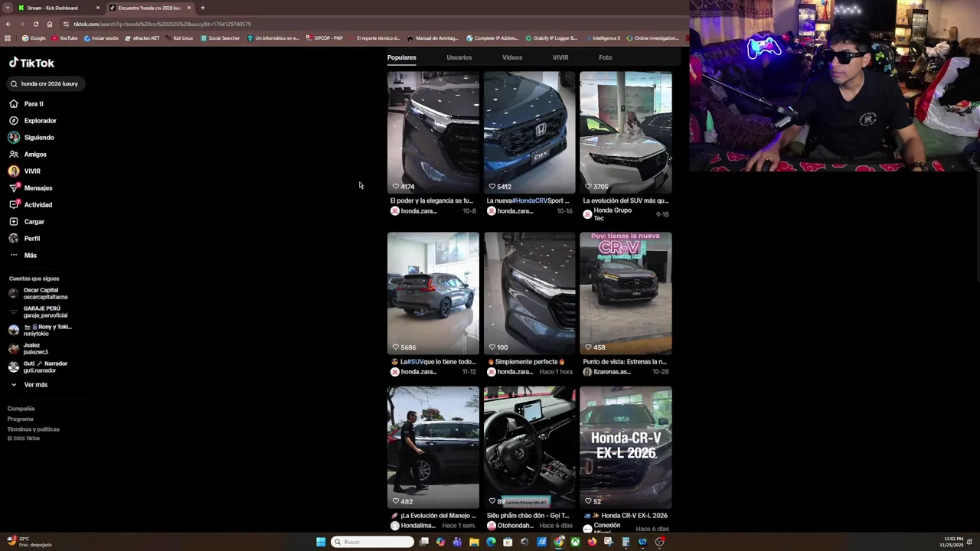Open GARAJE PERÚ followed account

tap(38, 312)
